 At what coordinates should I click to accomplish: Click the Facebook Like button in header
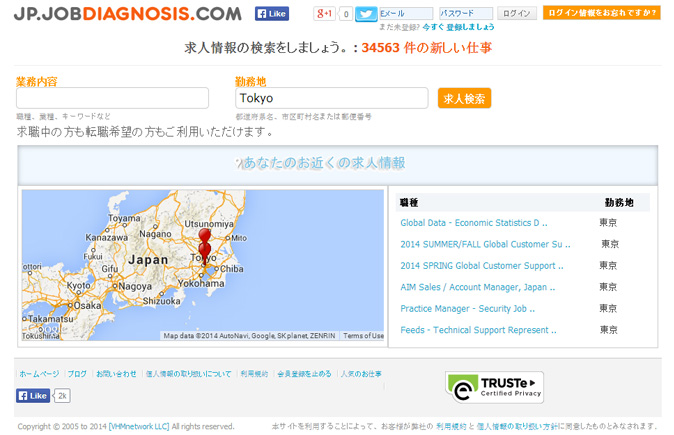272,14
